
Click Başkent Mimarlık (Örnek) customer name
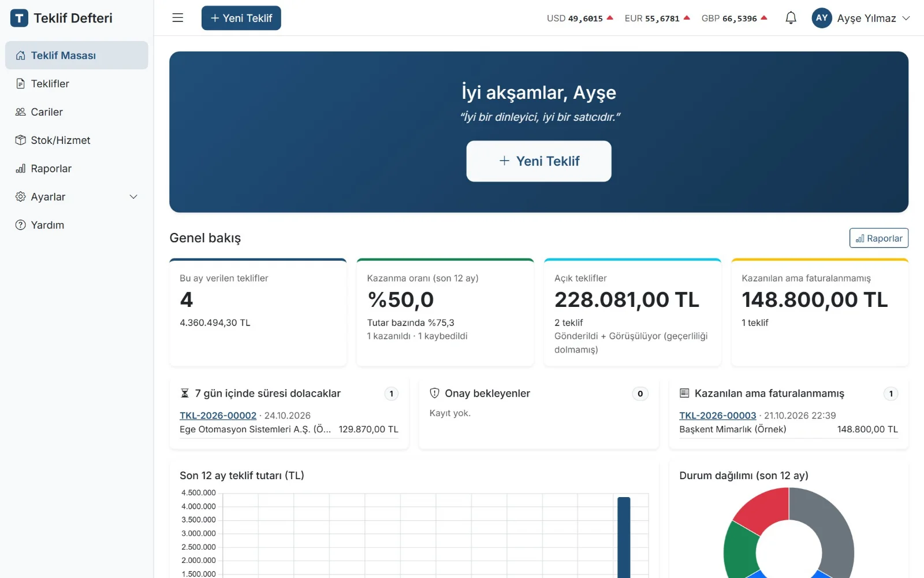point(732,429)
